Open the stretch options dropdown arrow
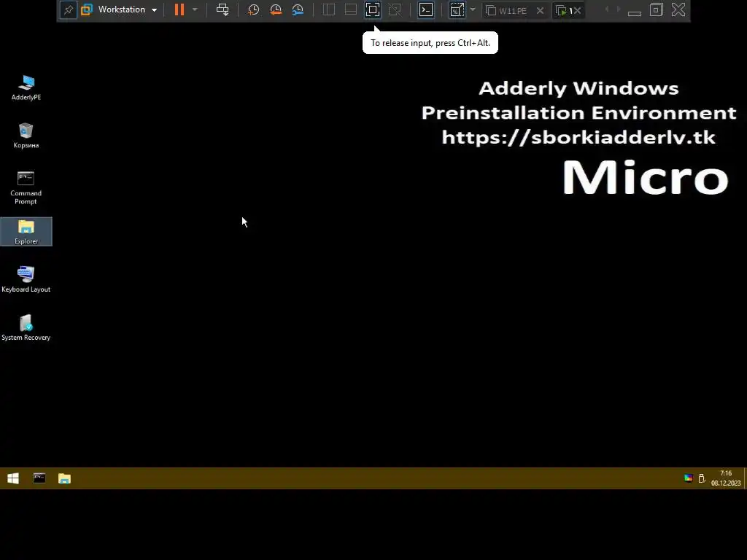 (473, 9)
